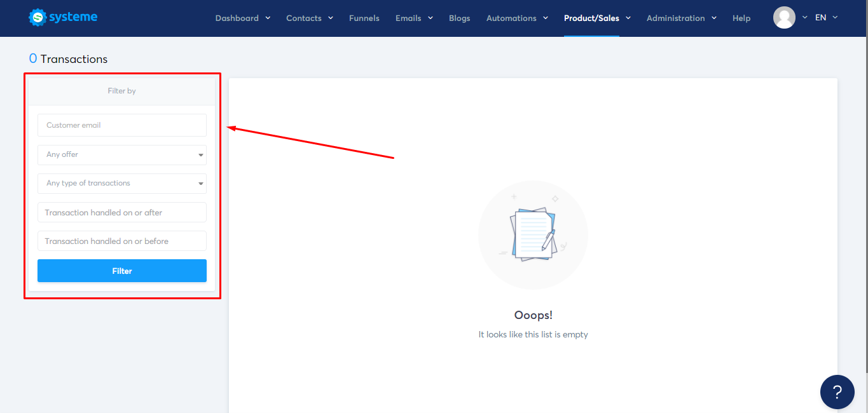Click the Customer email input field

[121, 125]
